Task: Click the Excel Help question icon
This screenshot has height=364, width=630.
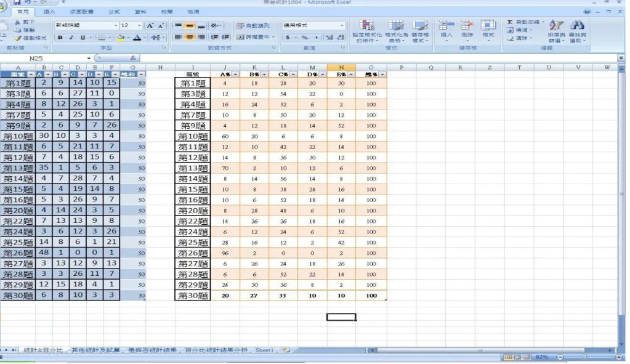Action: point(587,12)
